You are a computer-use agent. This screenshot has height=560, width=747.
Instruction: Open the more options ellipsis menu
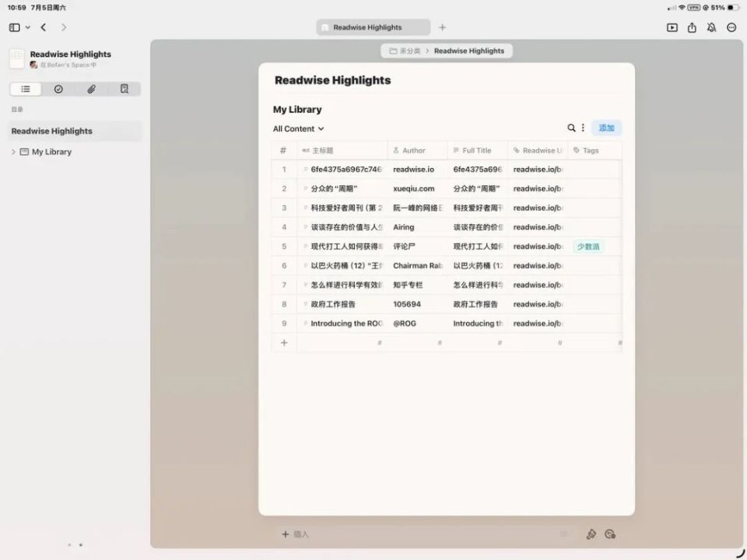(x=731, y=28)
